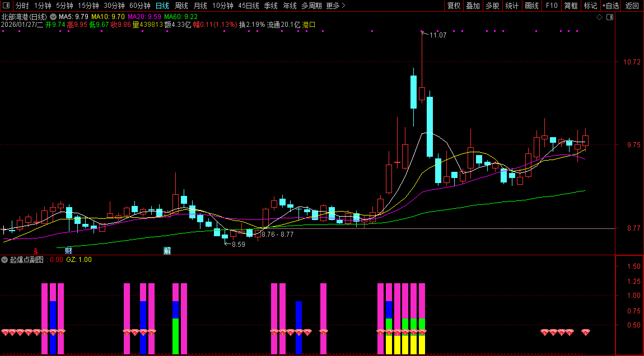The width and height of the screenshot is (644, 356).
Task: Click the rightmost diamond signal in sub-chart
Action: pos(585,332)
